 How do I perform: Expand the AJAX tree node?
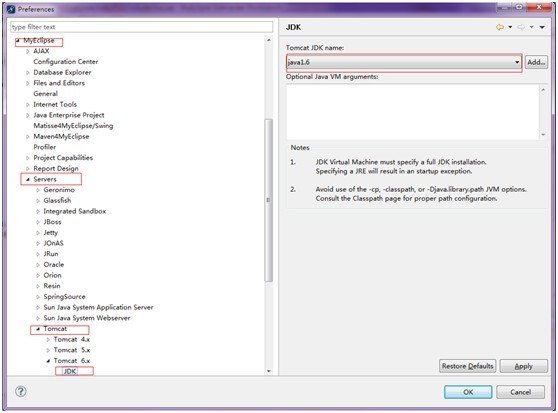28,51
